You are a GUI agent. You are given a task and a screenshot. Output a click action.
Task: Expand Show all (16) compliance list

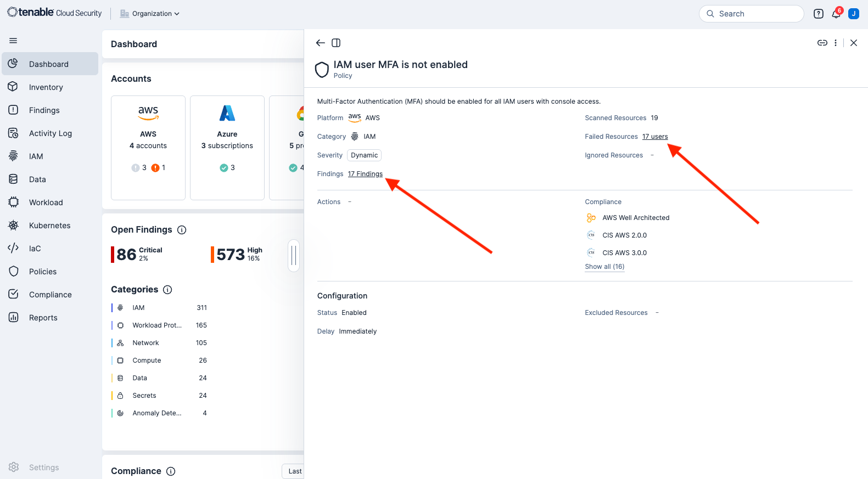tap(604, 267)
